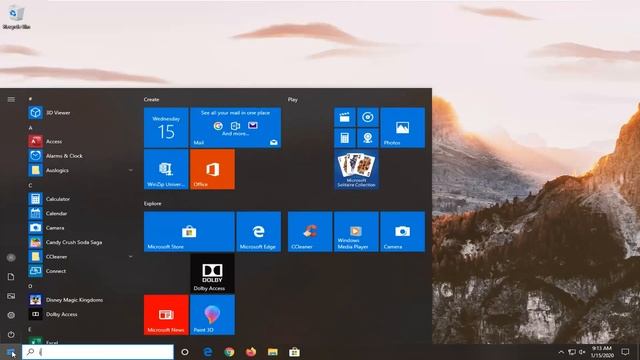Click the Power button in Start
The width and height of the screenshot is (640, 360).
[11, 334]
